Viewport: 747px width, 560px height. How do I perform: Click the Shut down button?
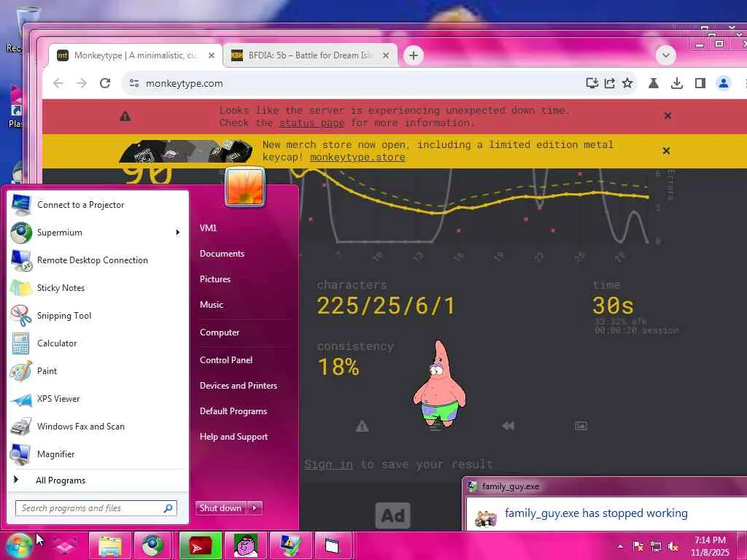(220, 508)
